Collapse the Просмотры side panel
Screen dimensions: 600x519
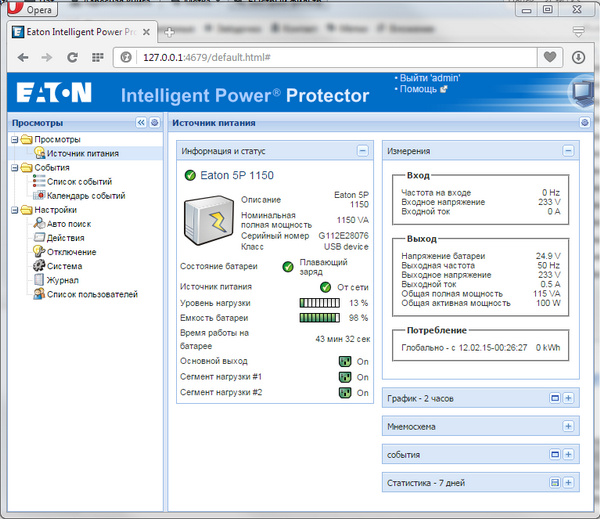coord(141,122)
